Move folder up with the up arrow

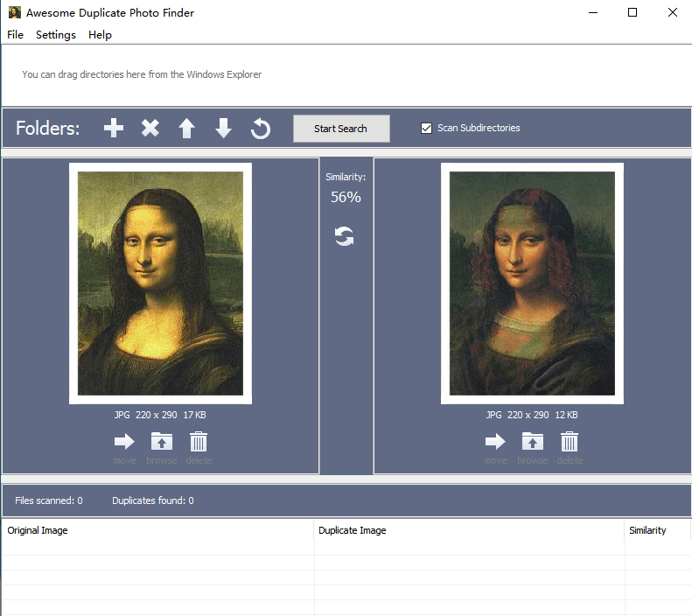[186, 129]
